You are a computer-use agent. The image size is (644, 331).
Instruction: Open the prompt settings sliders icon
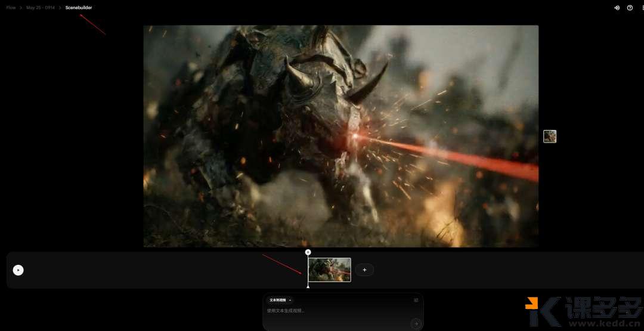click(x=416, y=300)
